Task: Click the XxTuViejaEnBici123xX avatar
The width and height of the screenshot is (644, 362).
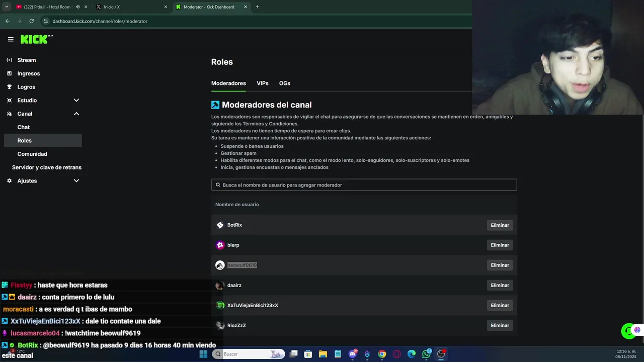Action: (x=220, y=305)
